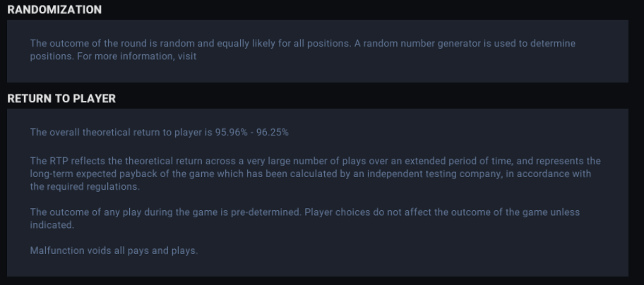Click the RETURN TO PLAYER heading
This screenshot has height=285, width=644.
point(61,99)
